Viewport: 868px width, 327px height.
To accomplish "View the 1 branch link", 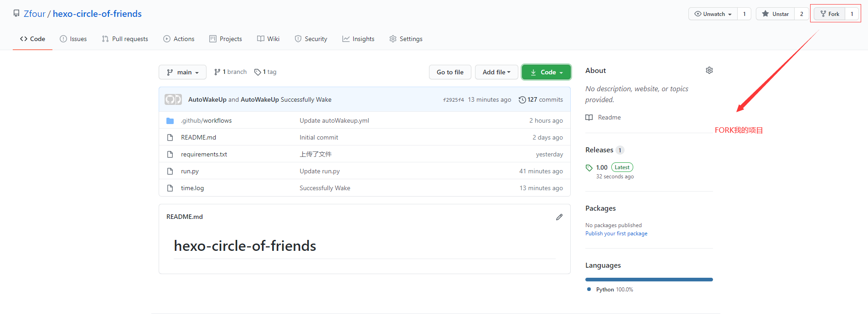I will tap(230, 72).
